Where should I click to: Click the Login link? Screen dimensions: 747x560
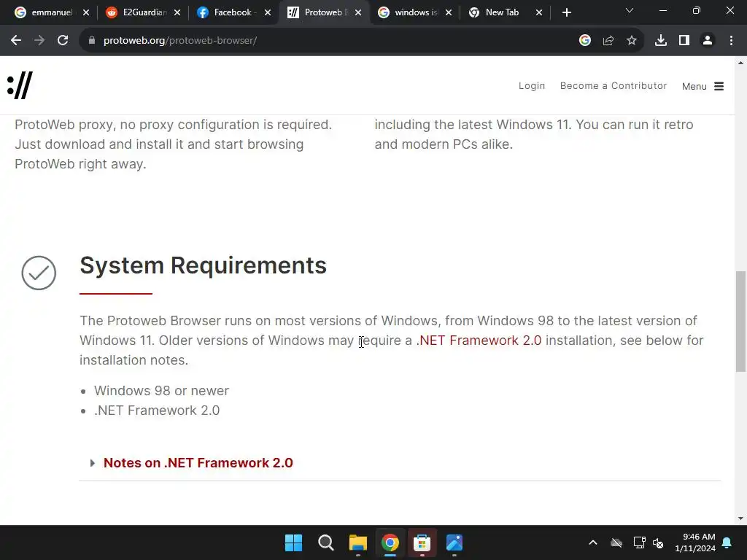532,86
